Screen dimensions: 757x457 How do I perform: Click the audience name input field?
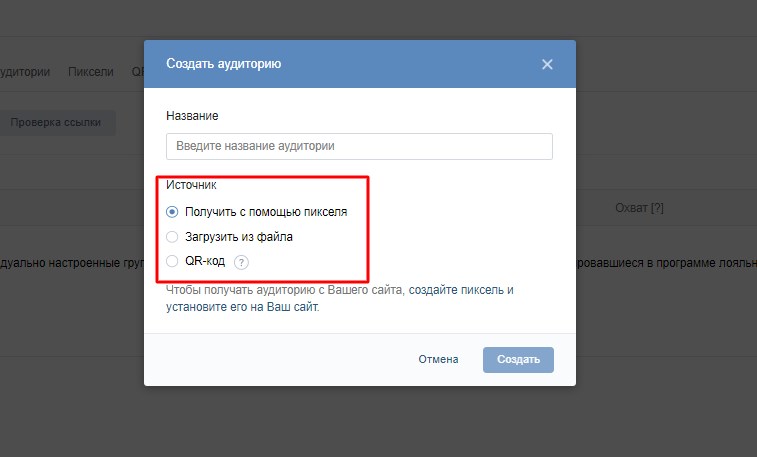click(359, 146)
